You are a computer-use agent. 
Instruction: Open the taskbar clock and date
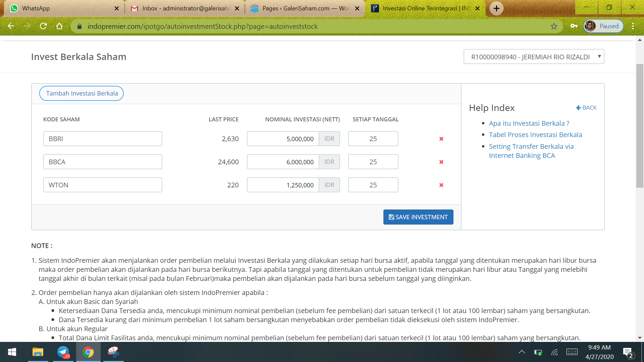pos(599,352)
